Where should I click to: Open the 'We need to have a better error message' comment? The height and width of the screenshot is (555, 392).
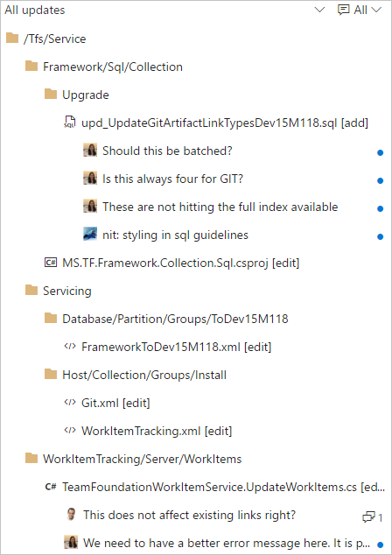(x=227, y=543)
